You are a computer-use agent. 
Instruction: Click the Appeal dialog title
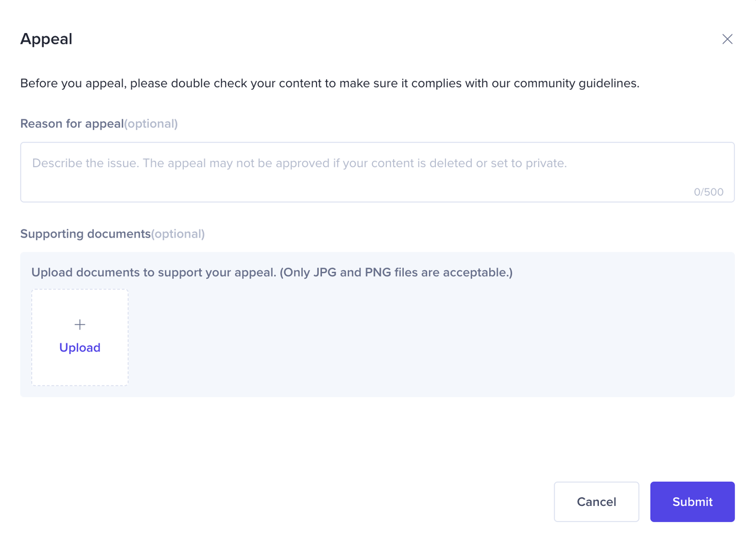46,39
